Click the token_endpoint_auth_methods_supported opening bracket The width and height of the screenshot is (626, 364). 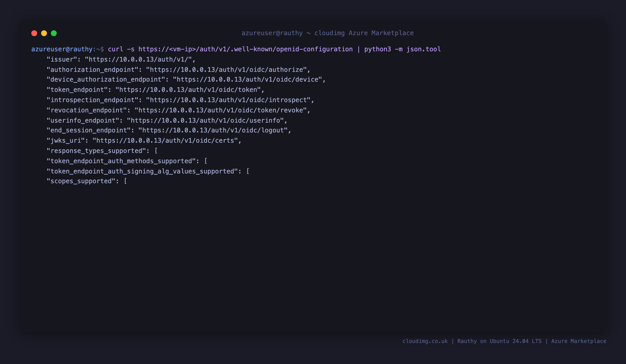pyautogui.click(x=206, y=161)
